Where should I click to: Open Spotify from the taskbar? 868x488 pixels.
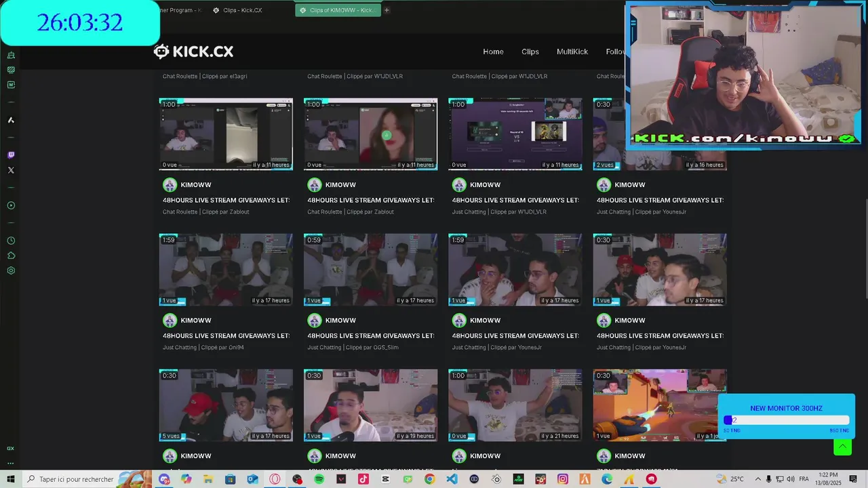point(319,479)
